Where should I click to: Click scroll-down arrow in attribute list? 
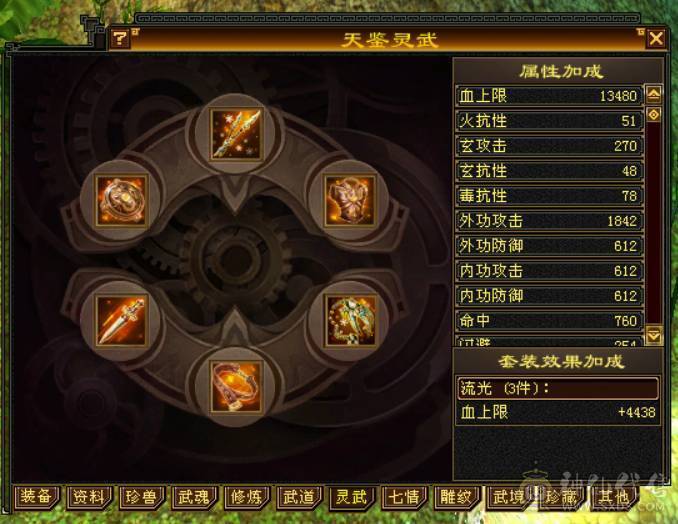(x=653, y=335)
